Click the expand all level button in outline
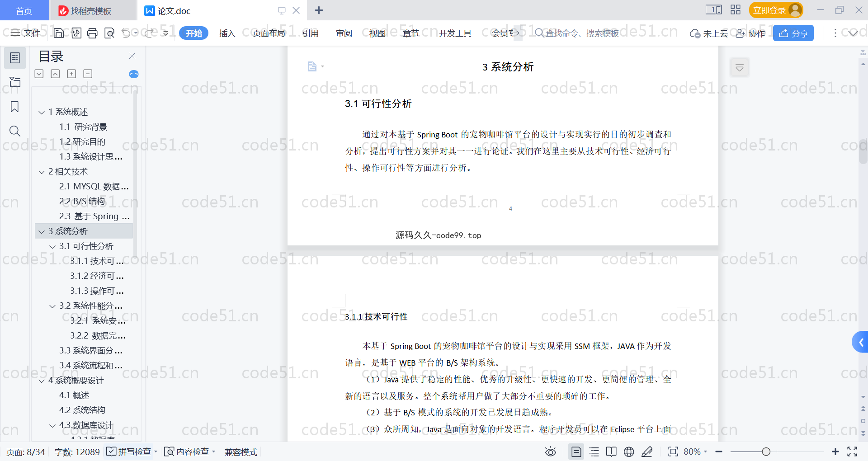The image size is (868, 461). [x=39, y=74]
